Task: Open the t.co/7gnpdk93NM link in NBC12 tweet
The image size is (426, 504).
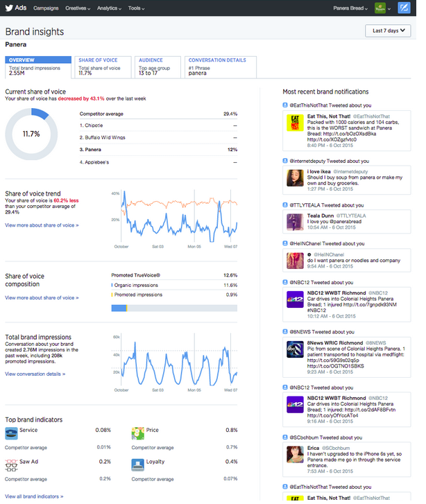Action: [370, 304]
